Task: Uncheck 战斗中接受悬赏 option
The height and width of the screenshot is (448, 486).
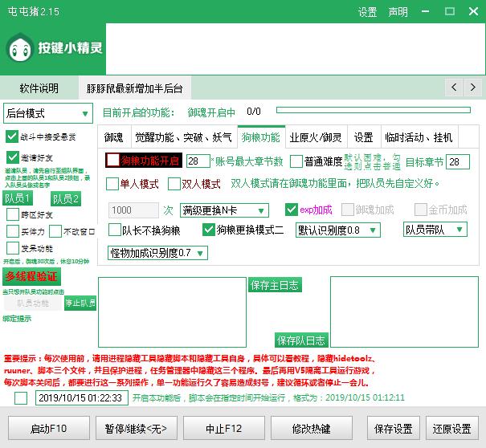Action: (12, 136)
